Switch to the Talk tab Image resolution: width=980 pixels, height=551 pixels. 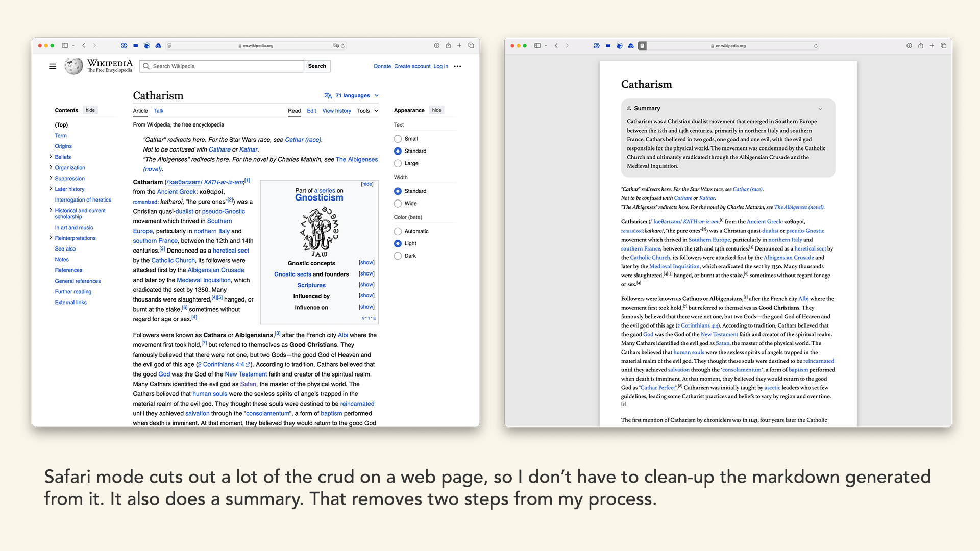tap(159, 111)
